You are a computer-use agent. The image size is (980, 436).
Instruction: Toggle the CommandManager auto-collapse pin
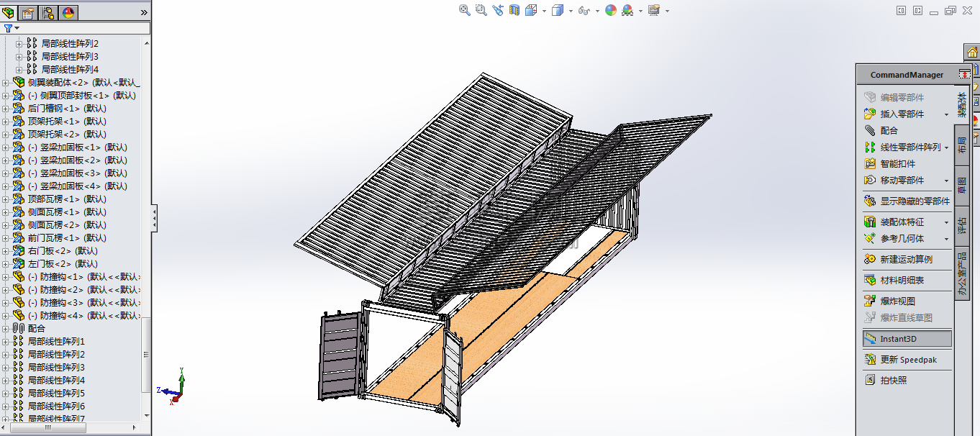pos(965,75)
